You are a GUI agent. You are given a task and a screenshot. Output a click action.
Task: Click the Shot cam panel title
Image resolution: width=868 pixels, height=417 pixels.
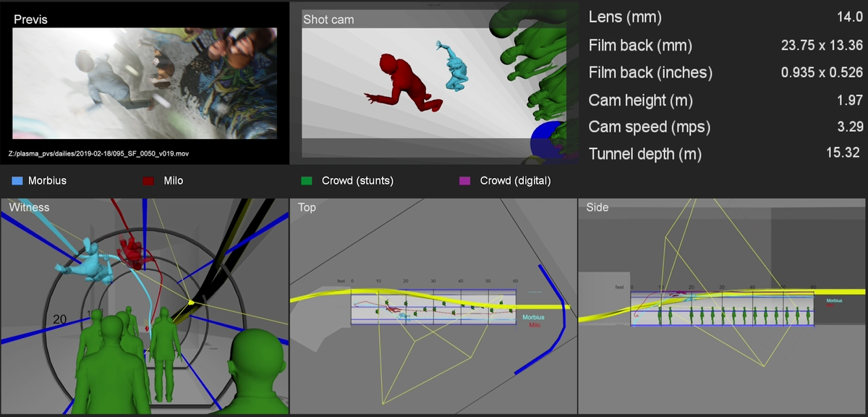click(x=328, y=20)
